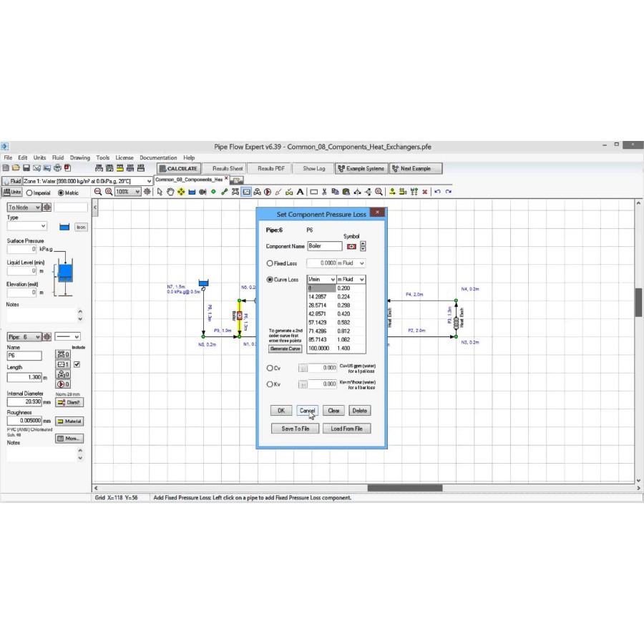Select the Add Pipe drawing tool
This screenshot has width=644, height=644.
[x=224, y=192]
